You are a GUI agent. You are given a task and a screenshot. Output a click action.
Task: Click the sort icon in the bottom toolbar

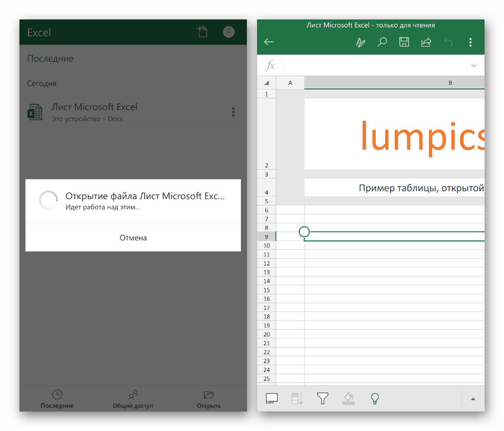pos(297,398)
